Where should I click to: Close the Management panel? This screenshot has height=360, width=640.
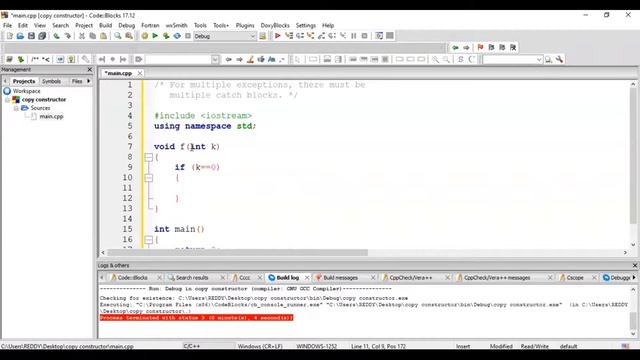point(90,70)
